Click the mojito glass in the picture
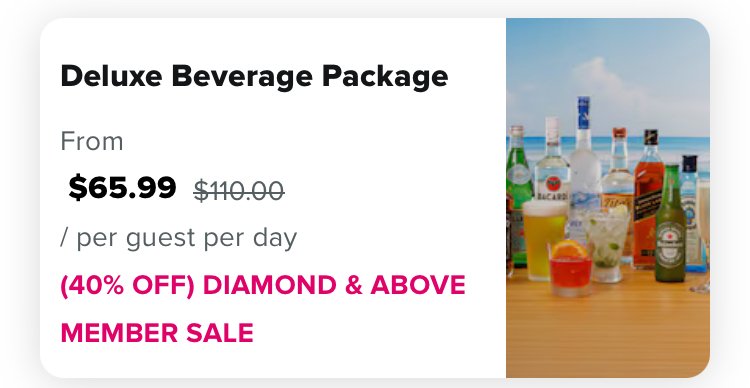The image size is (750, 388). pyautogui.click(x=607, y=244)
